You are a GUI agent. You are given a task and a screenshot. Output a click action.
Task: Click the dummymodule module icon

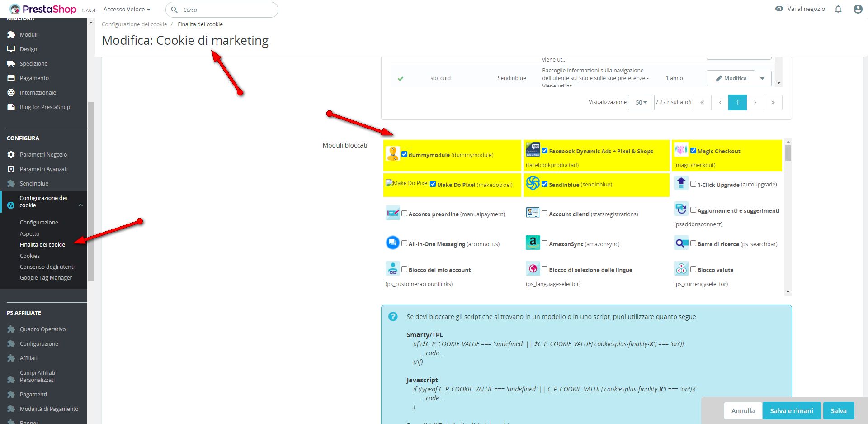[393, 153]
